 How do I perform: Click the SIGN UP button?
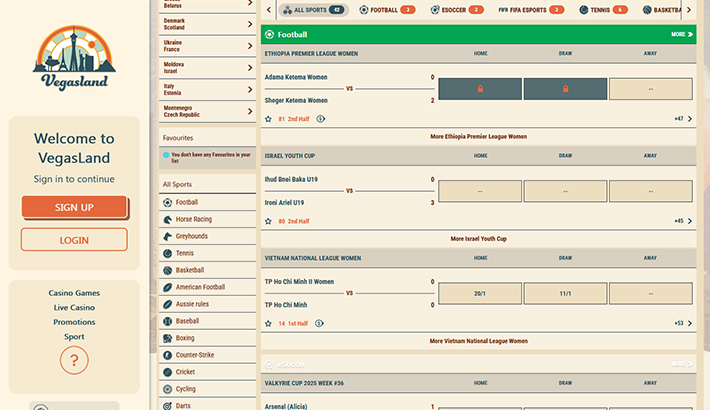74,207
